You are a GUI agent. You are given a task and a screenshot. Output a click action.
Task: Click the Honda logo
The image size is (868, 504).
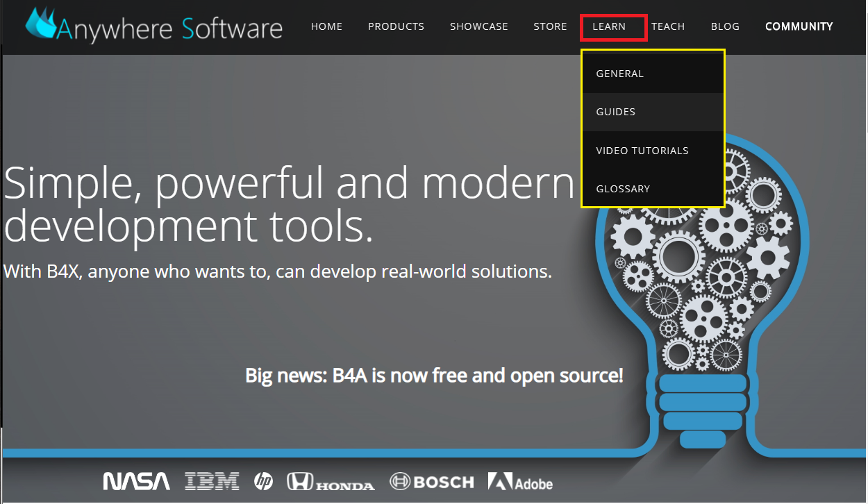331,481
